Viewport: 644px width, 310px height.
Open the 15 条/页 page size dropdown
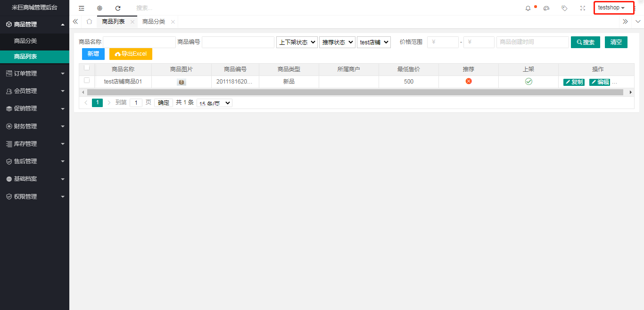[x=215, y=103]
